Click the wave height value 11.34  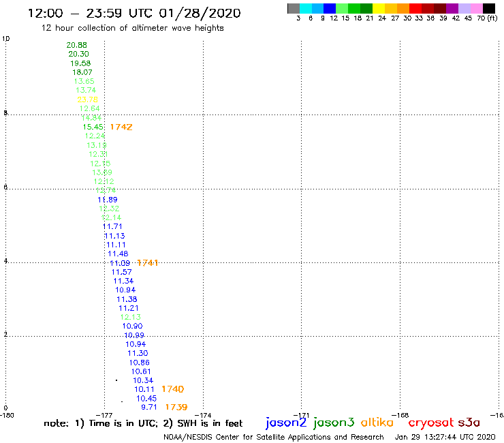pyautogui.click(x=123, y=281)
